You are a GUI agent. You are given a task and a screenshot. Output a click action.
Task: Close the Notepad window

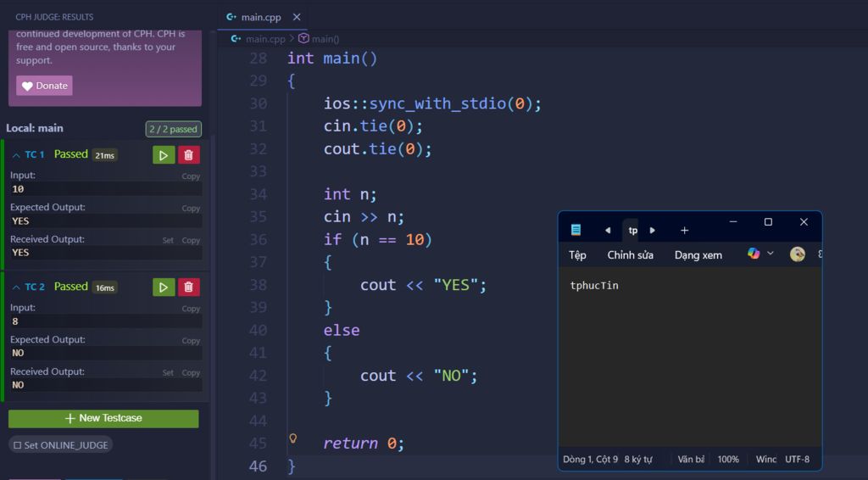point(804,222)
